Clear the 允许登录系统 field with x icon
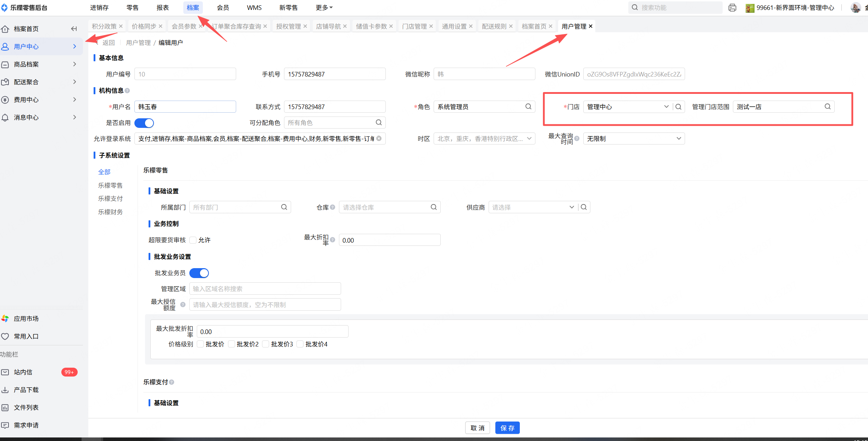868x441 pixels. pos(379,138)
